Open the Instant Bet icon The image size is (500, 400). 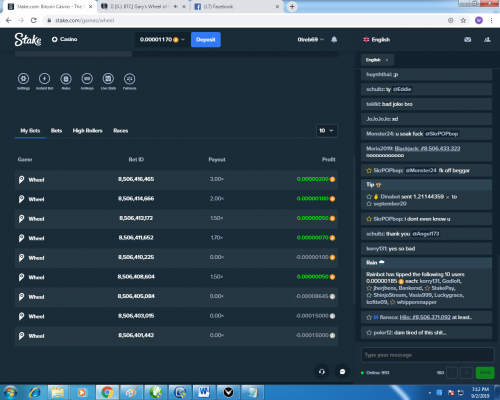click(x=44, y=79)
